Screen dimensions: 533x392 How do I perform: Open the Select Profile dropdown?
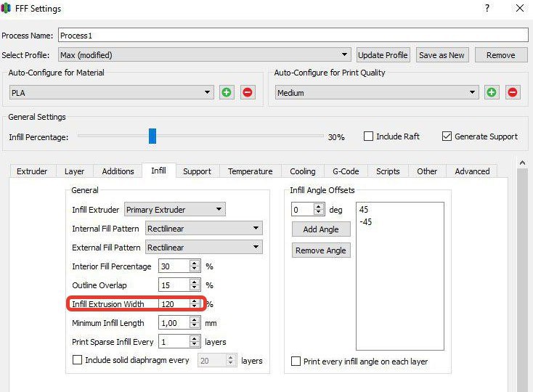(x=205, y=54)
